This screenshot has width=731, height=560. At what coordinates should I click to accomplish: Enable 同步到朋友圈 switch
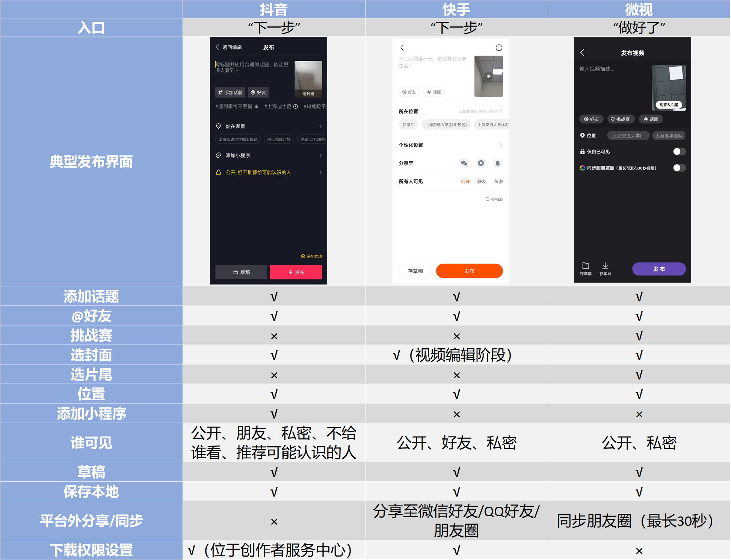click(679, 168)
